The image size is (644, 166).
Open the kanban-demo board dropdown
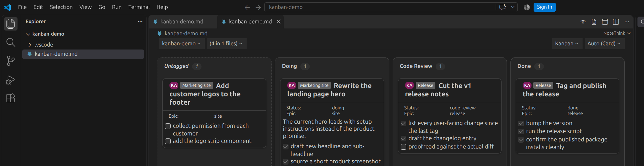(x=181, y=44)
